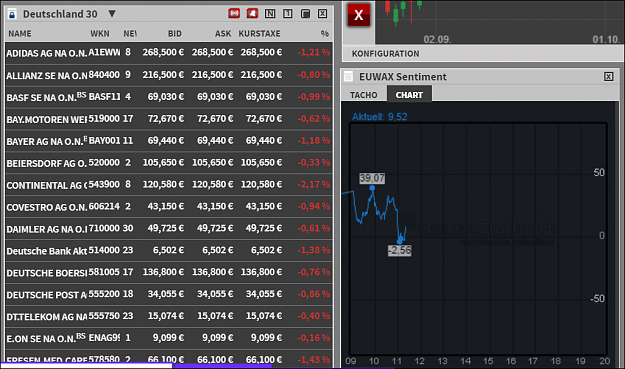Select ALLIANZ SE NA O.N row name
The height and width of the screenshot is (369, 625).
coord(47,75)
